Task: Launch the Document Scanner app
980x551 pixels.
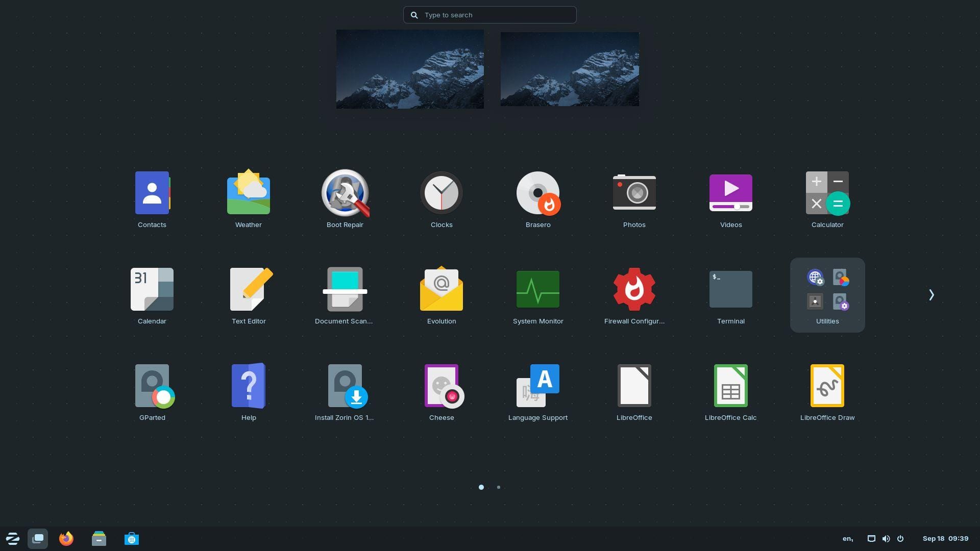Action: coord(345,289)
